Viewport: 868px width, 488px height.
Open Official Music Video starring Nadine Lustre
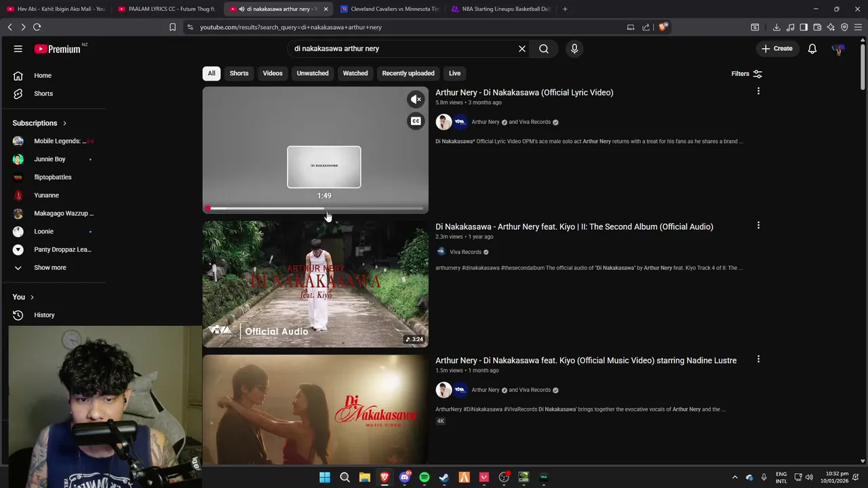point(586,361)
